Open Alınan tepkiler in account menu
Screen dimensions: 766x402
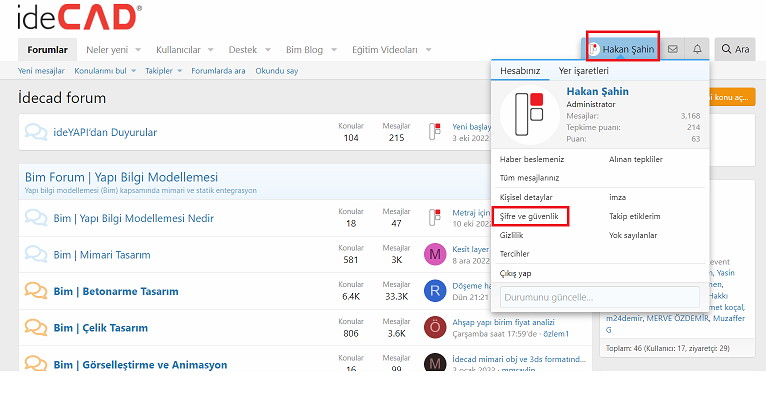click(x=636, y=159)
